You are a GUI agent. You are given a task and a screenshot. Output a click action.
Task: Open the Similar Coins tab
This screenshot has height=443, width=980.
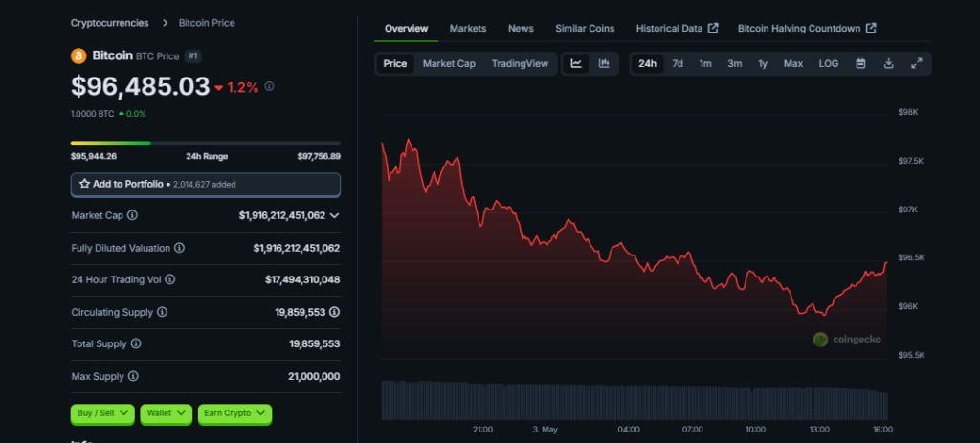(x=585, y=28)
